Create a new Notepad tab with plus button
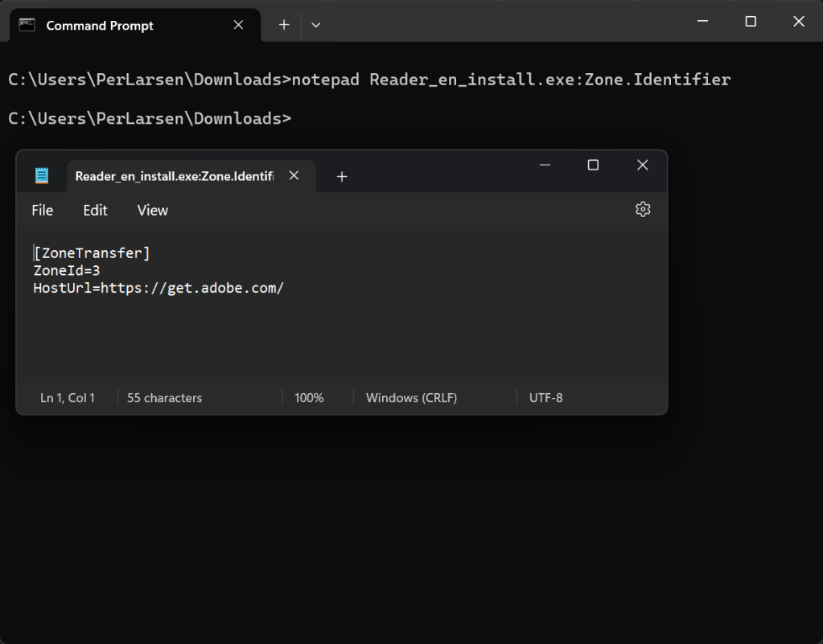823x644 pixels. [342, 176]
